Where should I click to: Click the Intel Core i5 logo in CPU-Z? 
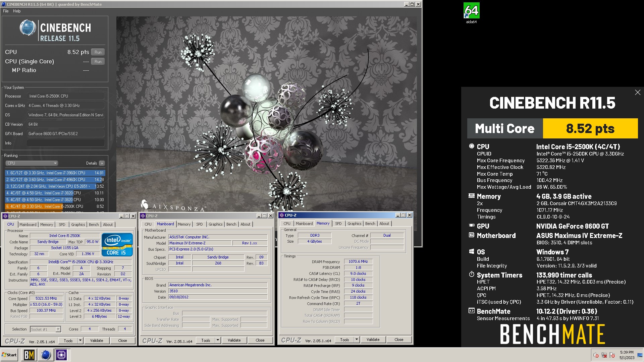pos(117,245)
